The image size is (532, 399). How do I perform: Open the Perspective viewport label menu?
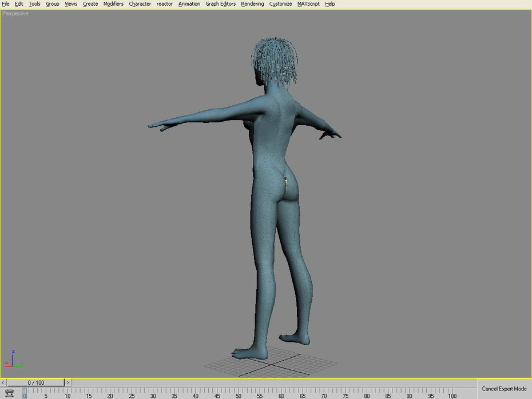(x=15, y=14)
